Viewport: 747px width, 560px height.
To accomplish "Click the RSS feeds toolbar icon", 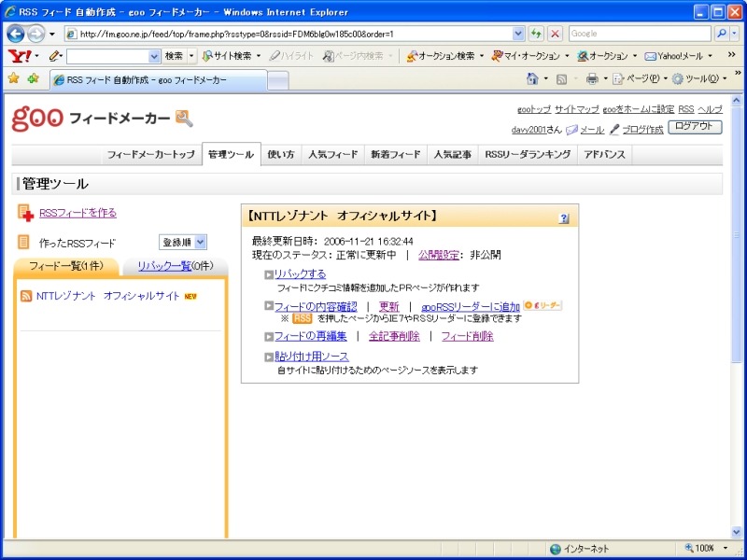I will point(562,79).
